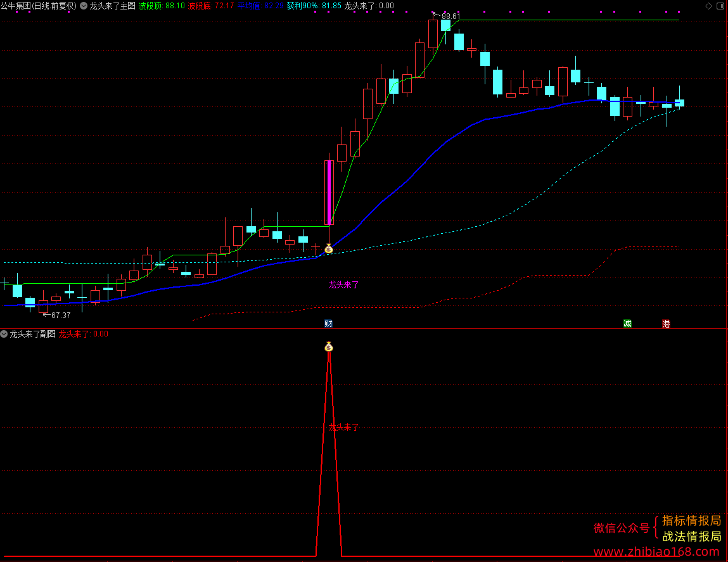Open the 减 event marker

point(627,324)
